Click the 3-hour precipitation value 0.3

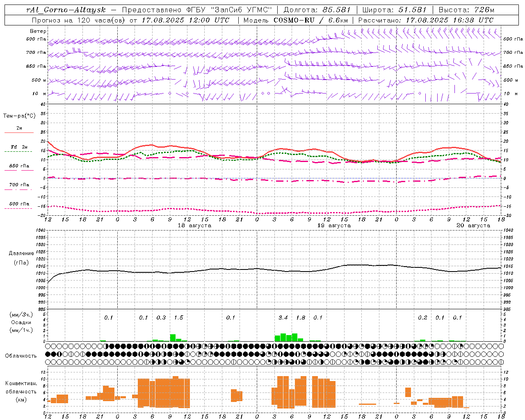[161, 317]
